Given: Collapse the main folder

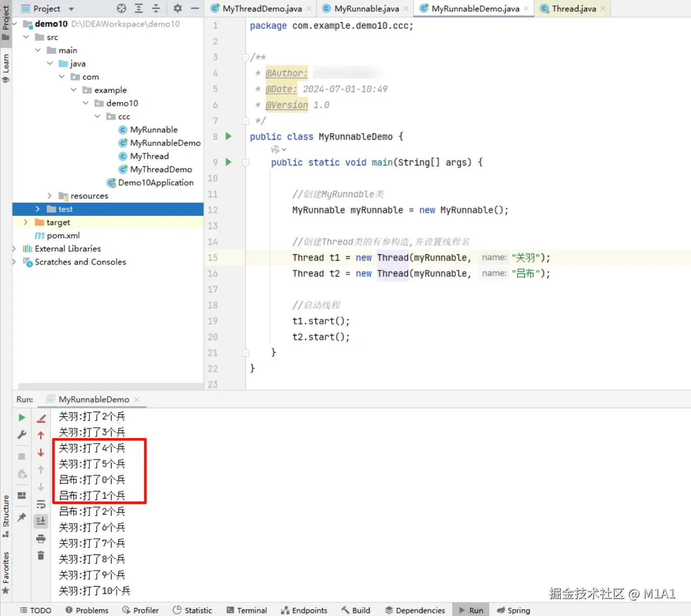Looking at the screenshot, I should pos(38,50).
